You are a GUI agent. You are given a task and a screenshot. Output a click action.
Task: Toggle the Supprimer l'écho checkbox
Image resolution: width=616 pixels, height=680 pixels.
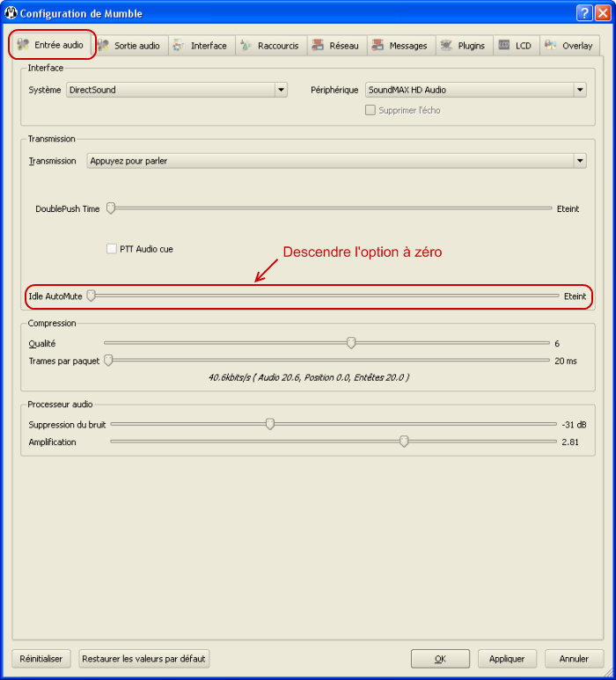pos(370,110)
